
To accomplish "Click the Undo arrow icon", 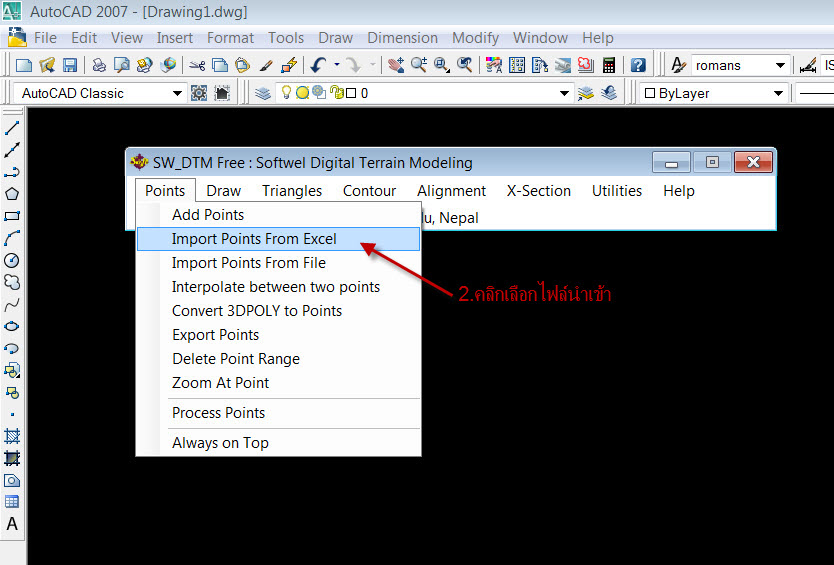I will pyautogui.click(x=319, y=65).
